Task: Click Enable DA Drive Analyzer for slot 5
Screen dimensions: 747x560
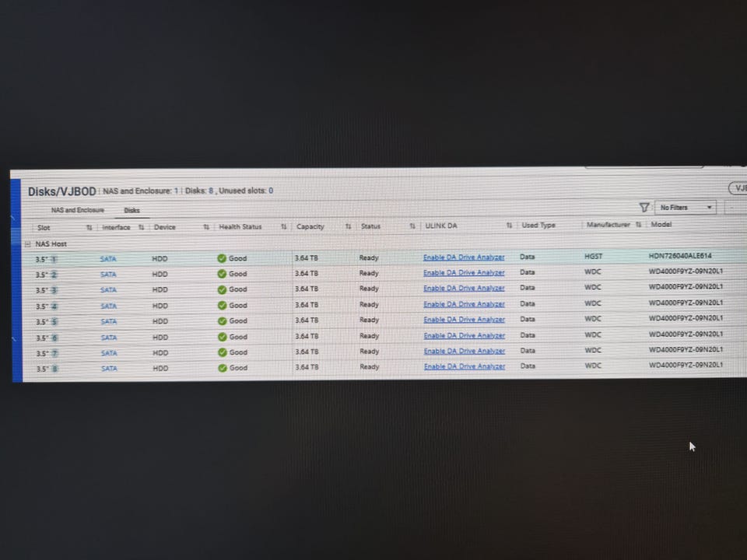Action: pos(464,320)
